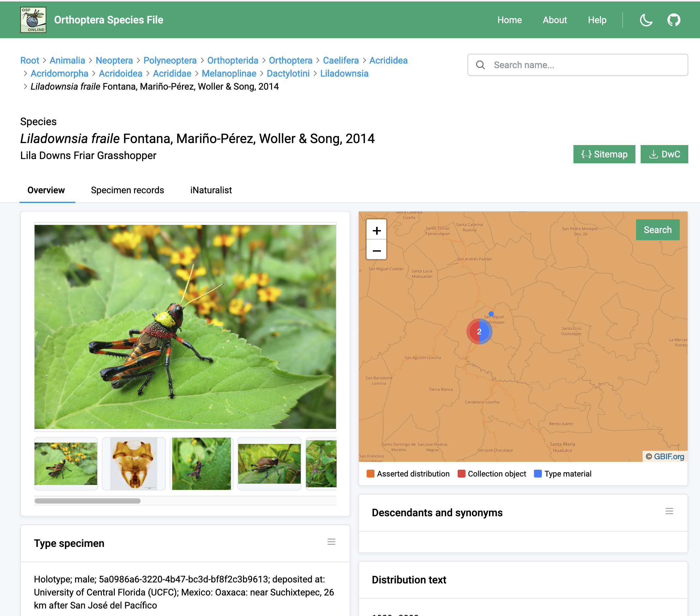This screenshot has height=616, width=700.
Task: Click the Sitemap button
Action: [604, 154]
